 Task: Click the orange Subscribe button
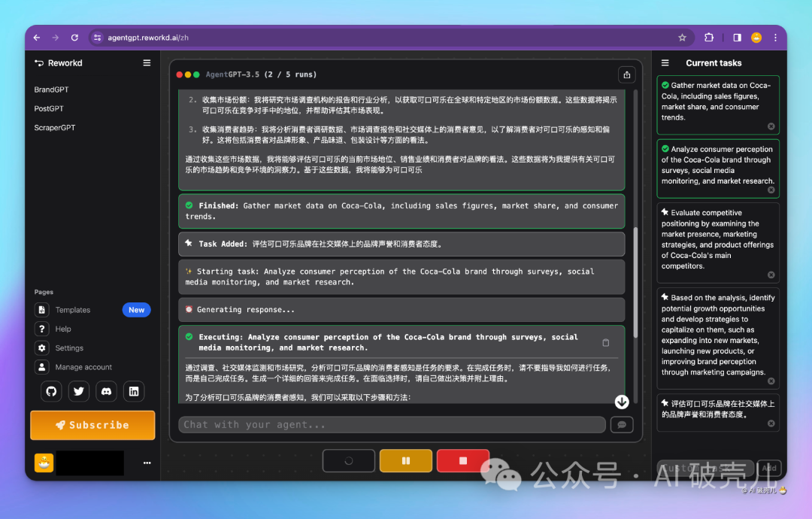tap(92, 425)
